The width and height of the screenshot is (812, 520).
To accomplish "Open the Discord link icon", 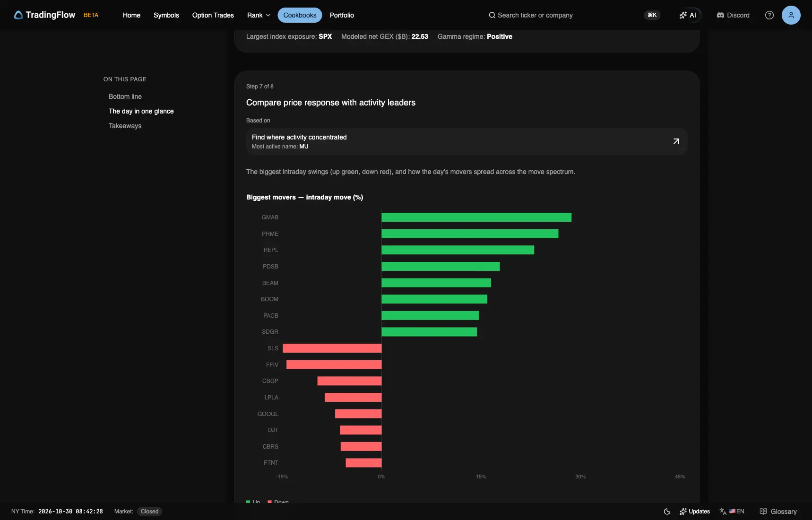I will pos(720,15).
